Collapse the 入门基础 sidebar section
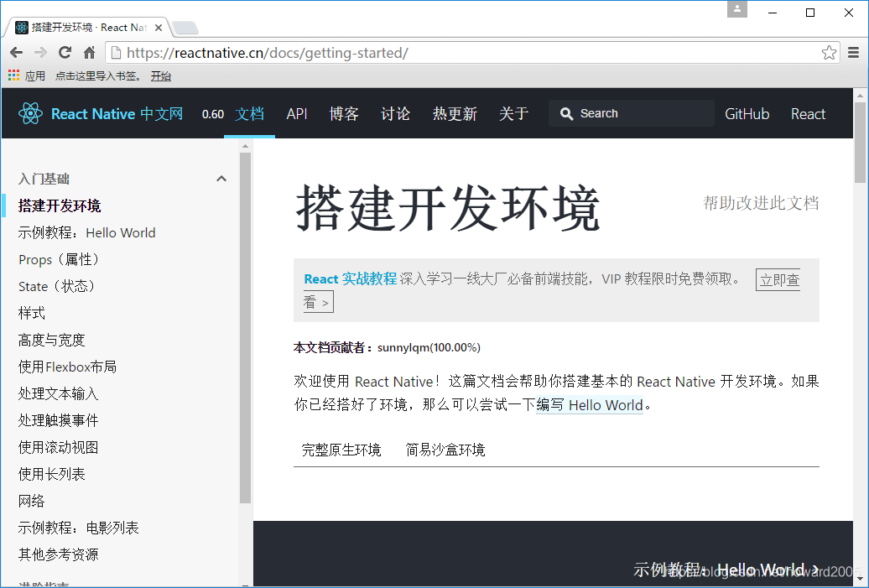The width and height of the screenshot is (869, 588). [221, 179]
